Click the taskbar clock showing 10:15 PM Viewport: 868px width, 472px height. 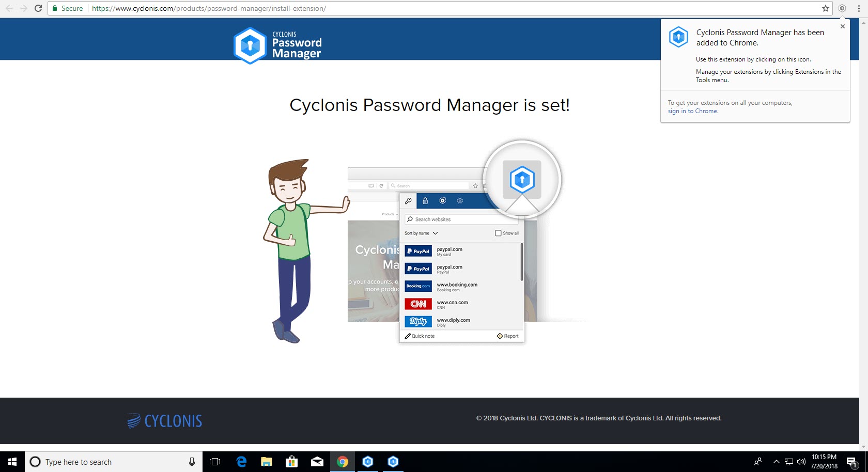point(824,462)
